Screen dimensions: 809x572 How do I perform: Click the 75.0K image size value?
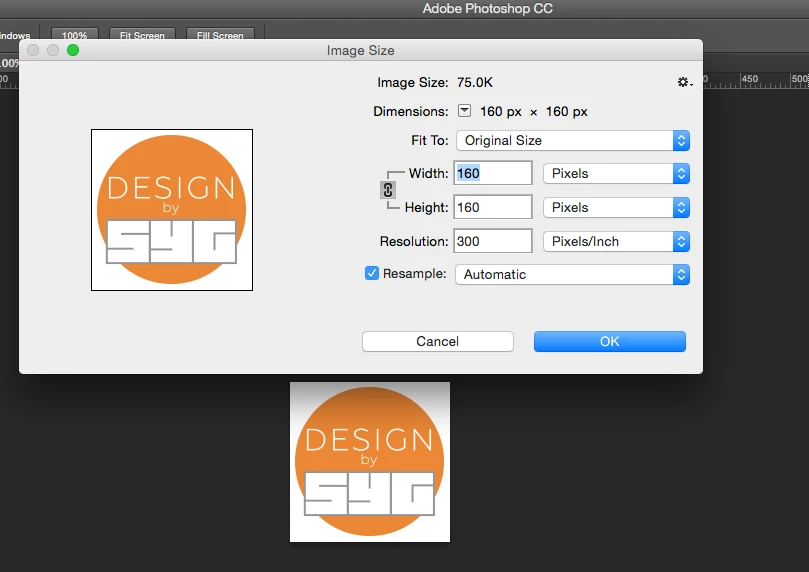[x=475, y=83]
